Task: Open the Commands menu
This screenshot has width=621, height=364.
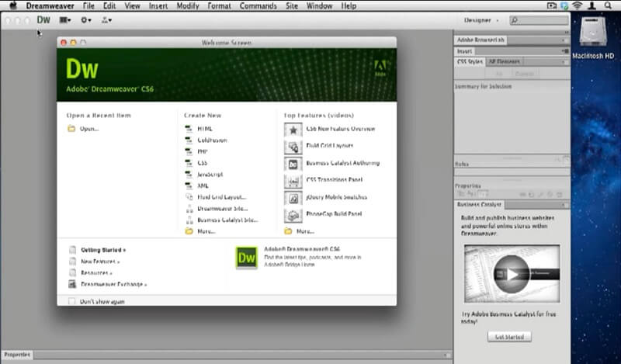Action: pos(258,6)
